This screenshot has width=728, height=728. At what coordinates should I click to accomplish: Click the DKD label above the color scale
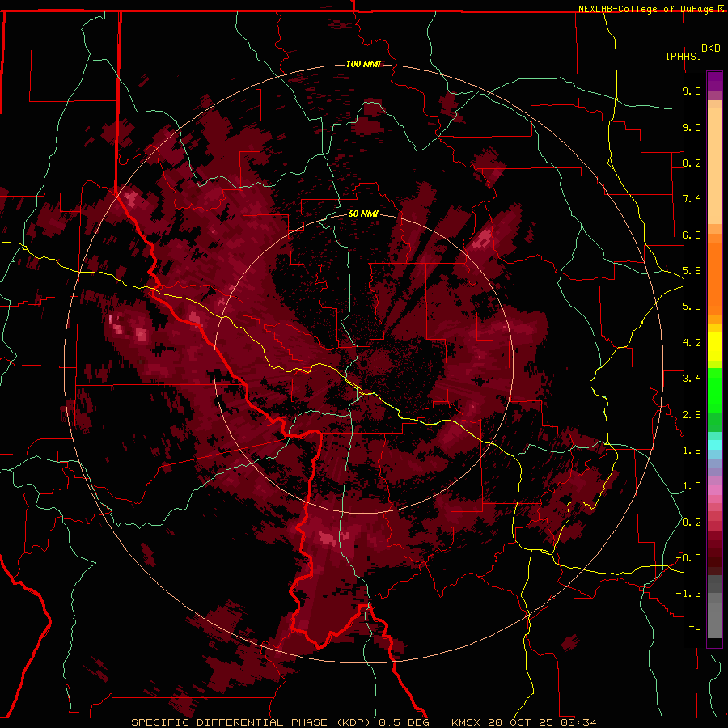pyautogui.click(x=711, y=49)
